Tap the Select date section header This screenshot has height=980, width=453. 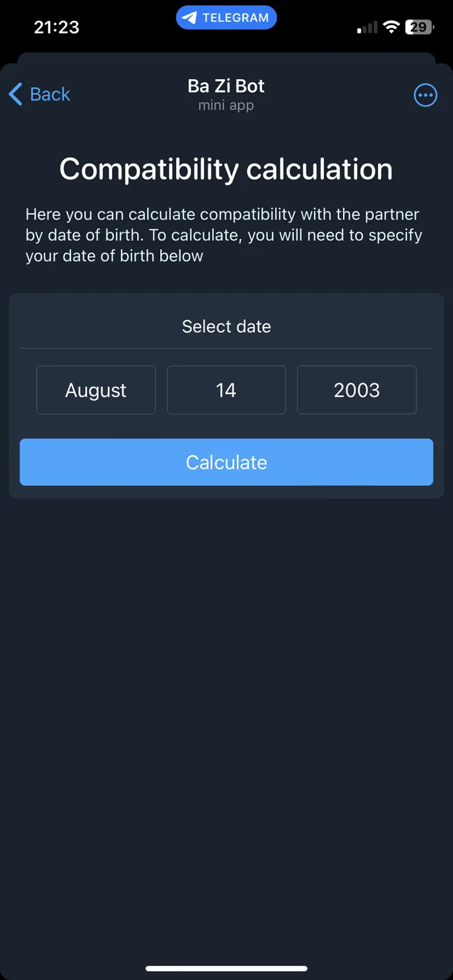click(226, 326)
